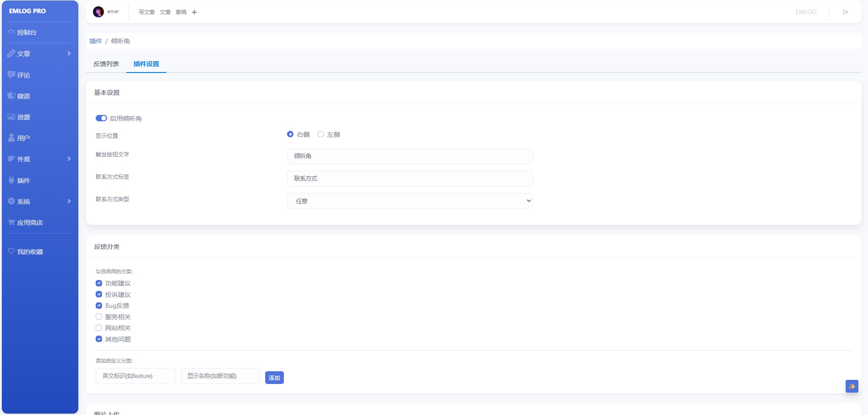The width and height of the screenshot is (868, 415).
Task: Select the 用户 person icon in sidebar
Action: pyautogui.click(x=11, y=138)
